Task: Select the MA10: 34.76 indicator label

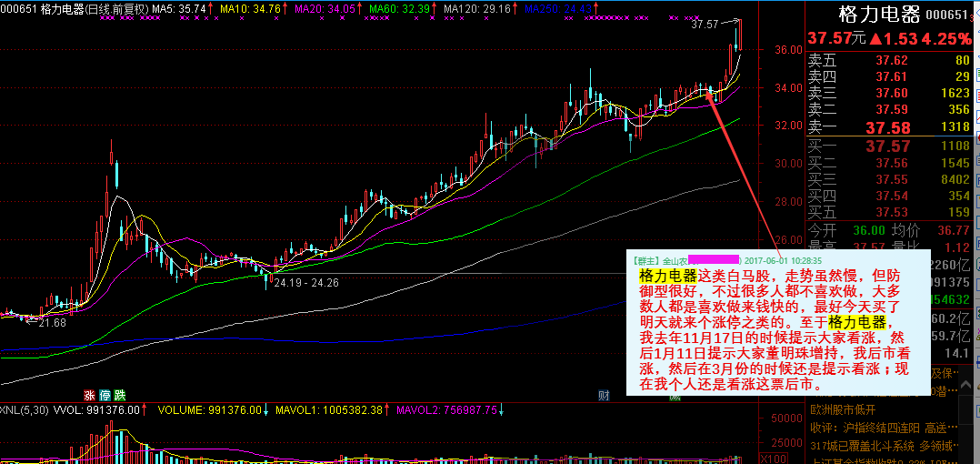Action: coord(253,9)
